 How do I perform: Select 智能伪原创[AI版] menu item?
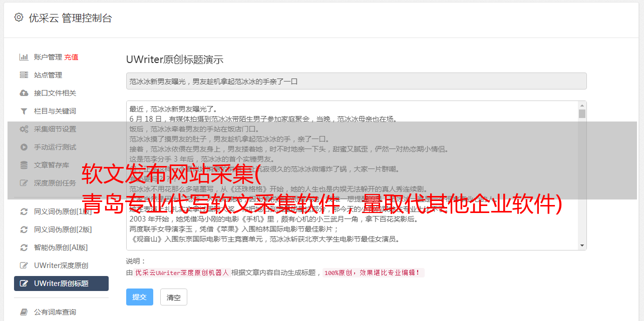coord(61,247)
